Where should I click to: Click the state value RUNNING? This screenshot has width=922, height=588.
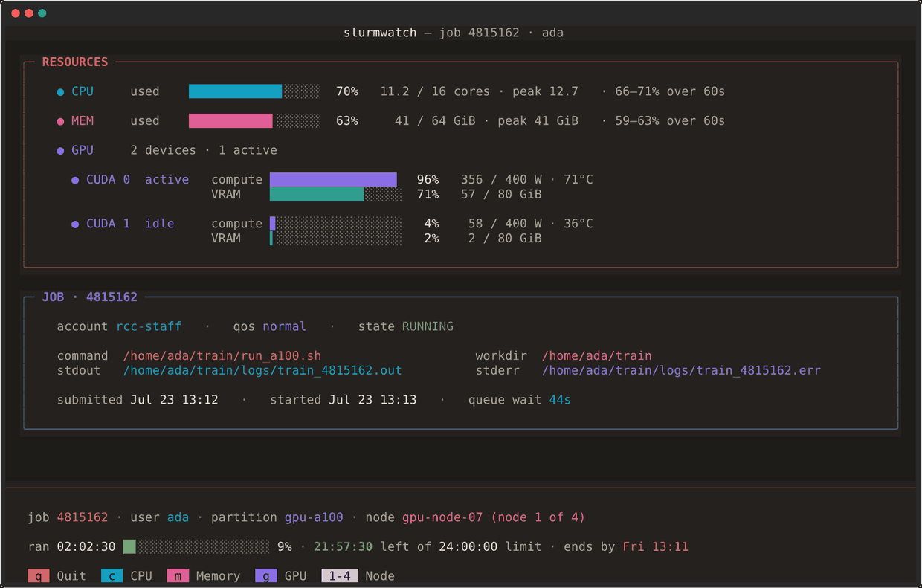[x=428, y=326]
